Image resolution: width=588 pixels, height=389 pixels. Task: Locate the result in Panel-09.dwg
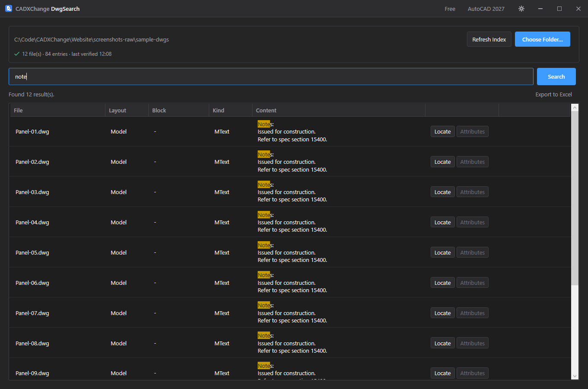point(443,373)
